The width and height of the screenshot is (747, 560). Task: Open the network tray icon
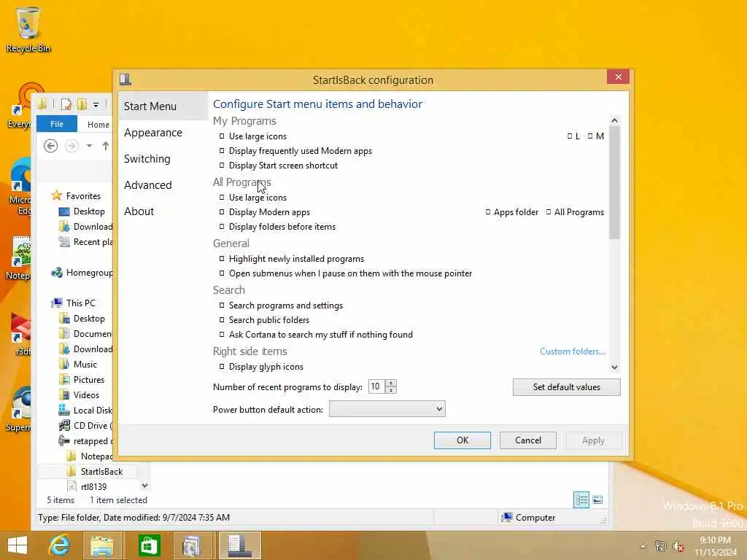661,546
